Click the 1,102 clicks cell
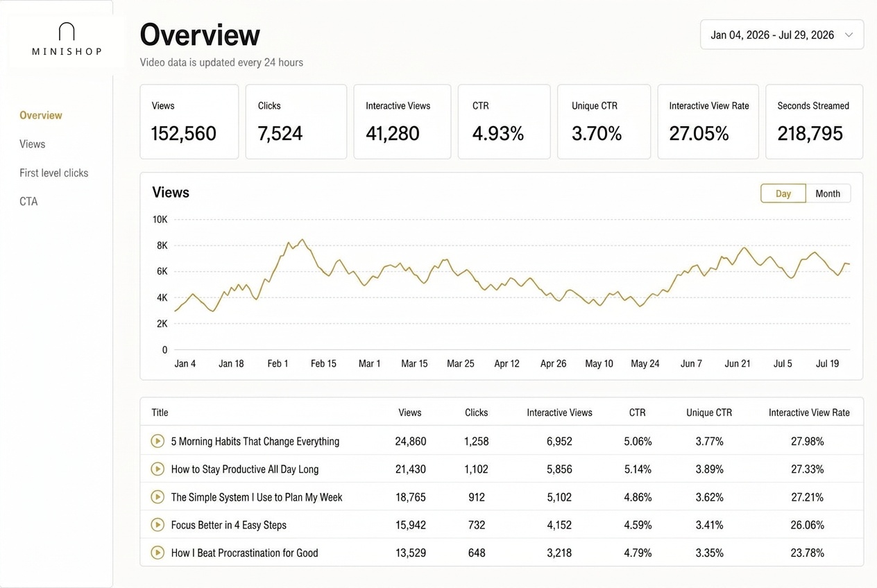 pyautogui.click(x=476, y=469)
